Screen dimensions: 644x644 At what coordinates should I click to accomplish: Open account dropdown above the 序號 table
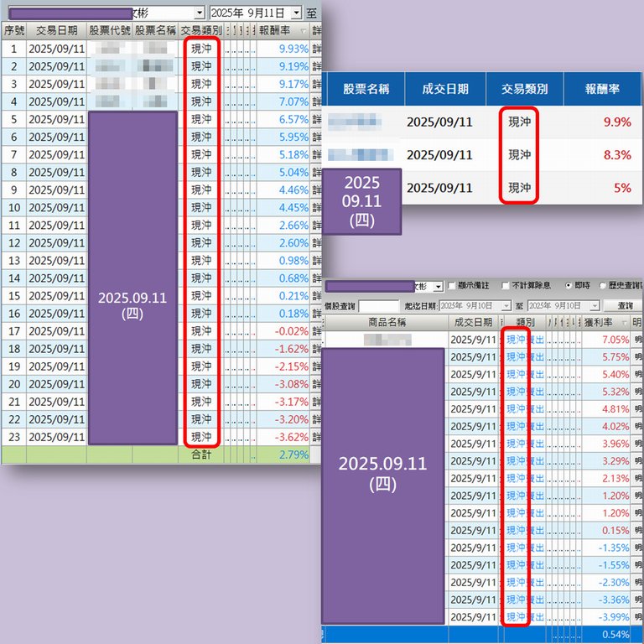[199, 13]
